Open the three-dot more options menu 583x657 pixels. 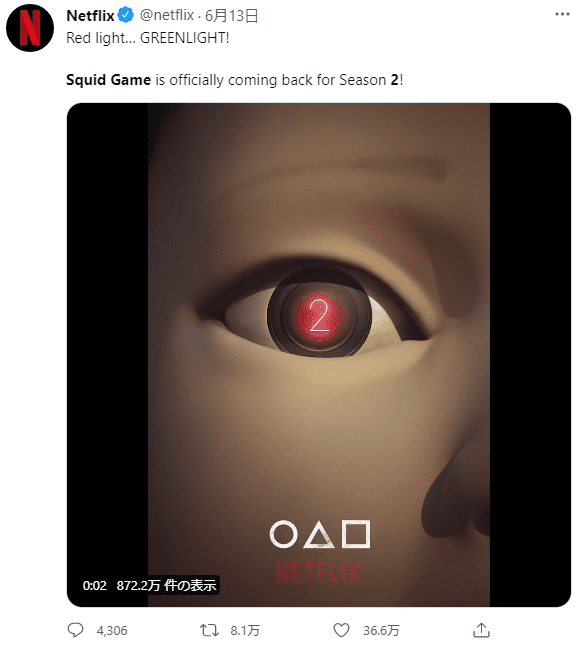562,14
